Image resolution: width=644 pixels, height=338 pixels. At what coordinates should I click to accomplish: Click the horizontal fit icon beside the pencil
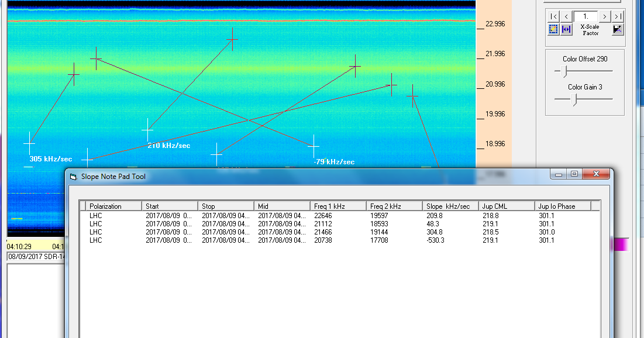point(565,29)
